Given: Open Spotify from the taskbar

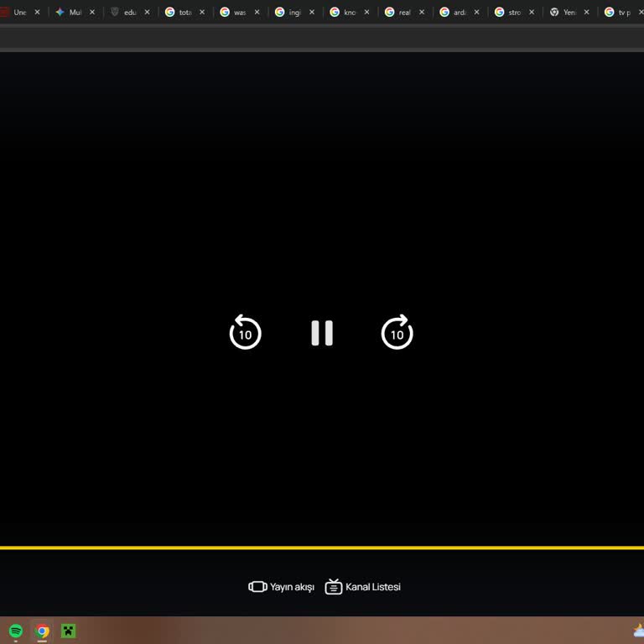Looking at the screenshot, I should pyautogui.click(x=16, y=631).
